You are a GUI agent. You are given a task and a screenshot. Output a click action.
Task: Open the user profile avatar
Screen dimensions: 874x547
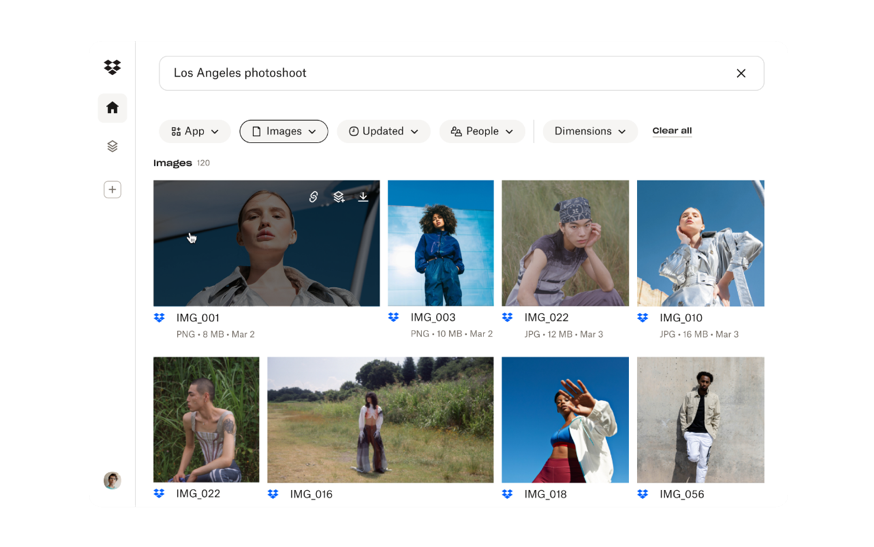tap(112, 480)
